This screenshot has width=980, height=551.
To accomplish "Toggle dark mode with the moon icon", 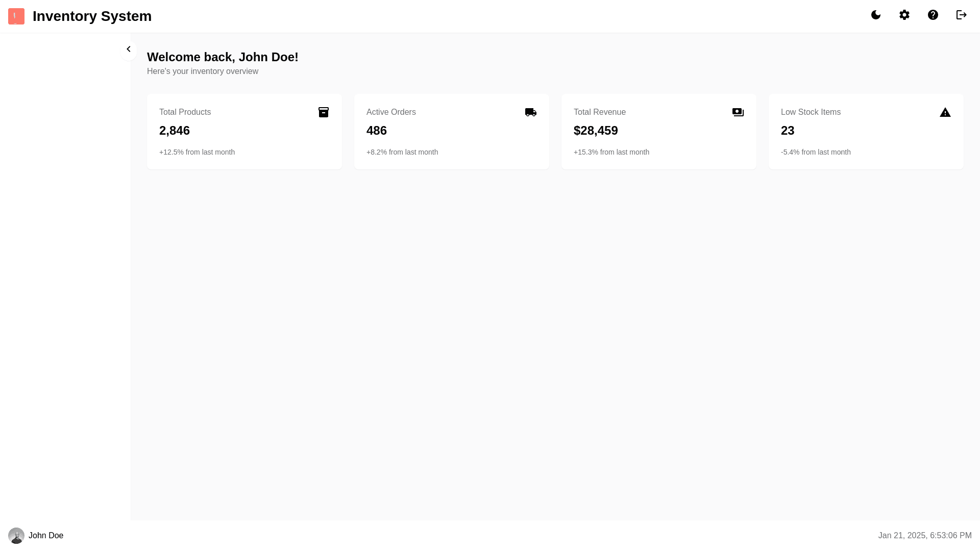I will (x=876, y=15).
